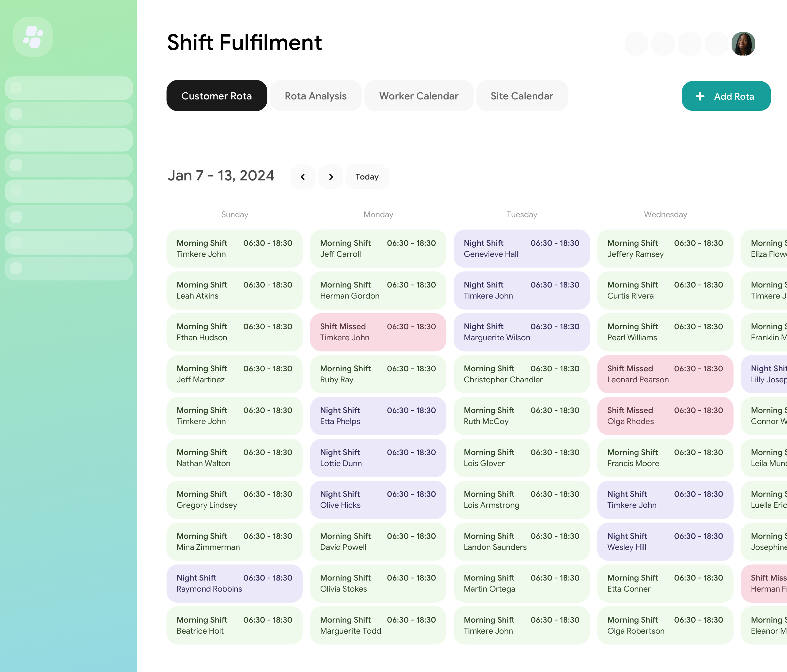Screen dimensions: 787x672
Task: Click Shift Missed entry for Leonard Pearson
Action: click(664, 373)
